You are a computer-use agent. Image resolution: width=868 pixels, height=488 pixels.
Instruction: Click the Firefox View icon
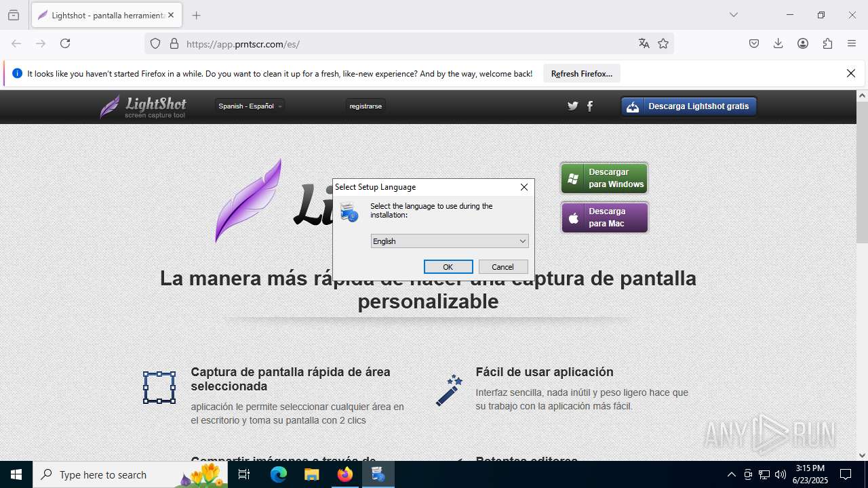(x=14, y=15)
